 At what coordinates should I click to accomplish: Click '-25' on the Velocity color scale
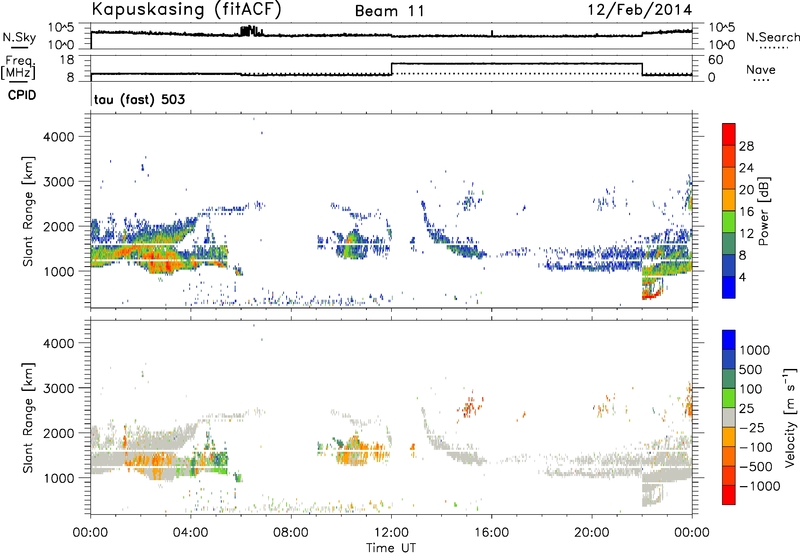pyautogui.click(x=752, y=427)
